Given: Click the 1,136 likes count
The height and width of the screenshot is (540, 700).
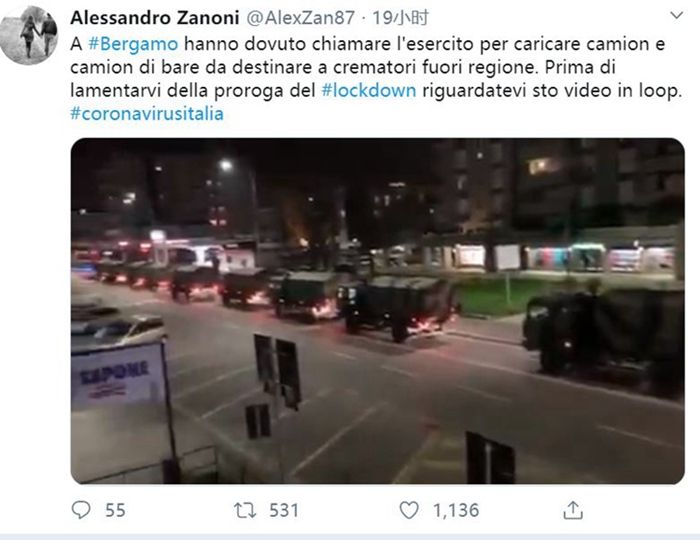Looking at the screenshot, I should [x=456, y=510].
